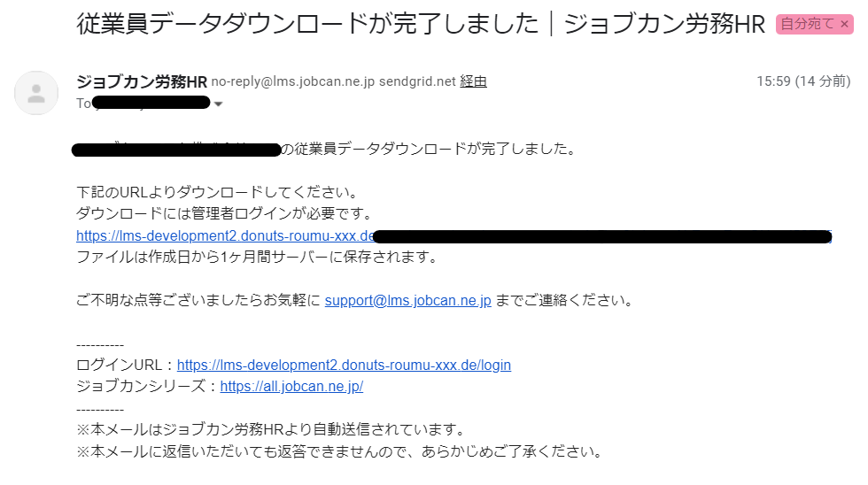This screenshot has height=485, width=868.
Task: Click sender name ジョブカン労務HR
Action: coord(142,81)
